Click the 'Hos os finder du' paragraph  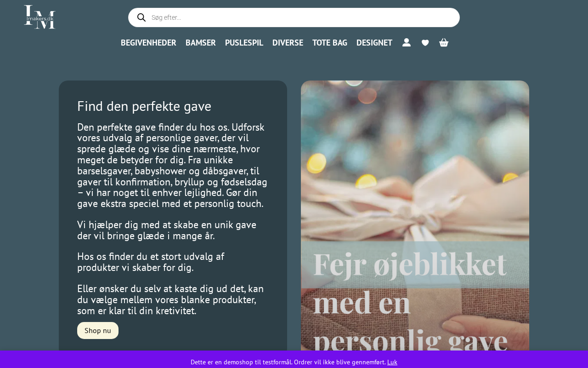pyautogui.click(x=151, y=262)
